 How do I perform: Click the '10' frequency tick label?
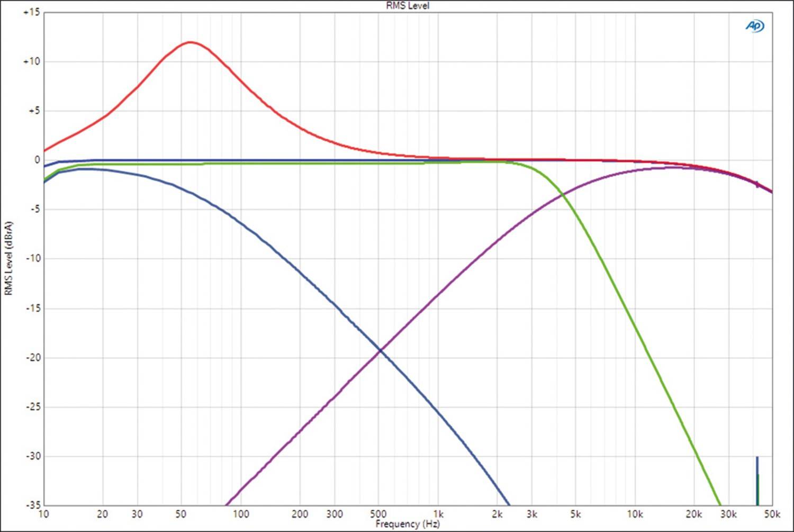point(44,514)
